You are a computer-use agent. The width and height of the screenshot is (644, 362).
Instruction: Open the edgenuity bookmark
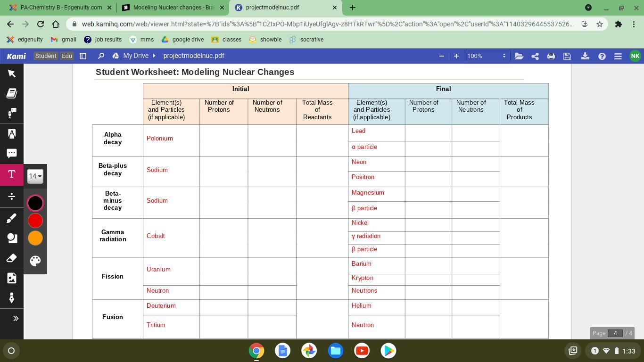(x=25, y=40)
